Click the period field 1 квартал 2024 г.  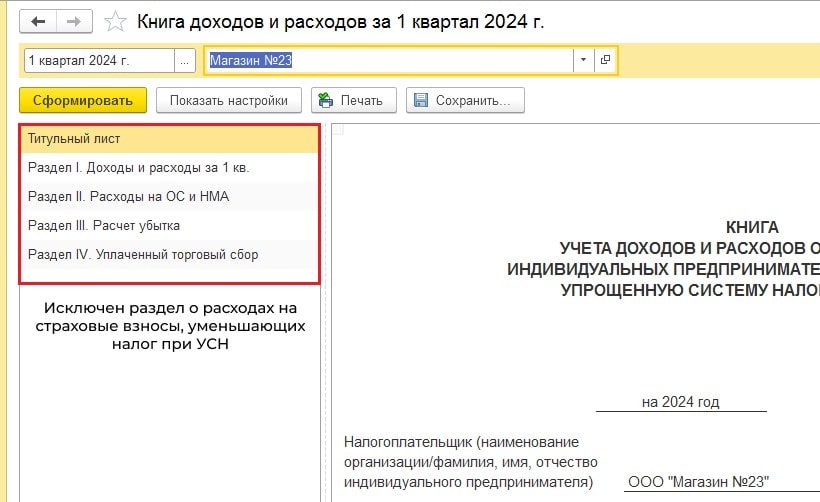click(x=98, y=61)
